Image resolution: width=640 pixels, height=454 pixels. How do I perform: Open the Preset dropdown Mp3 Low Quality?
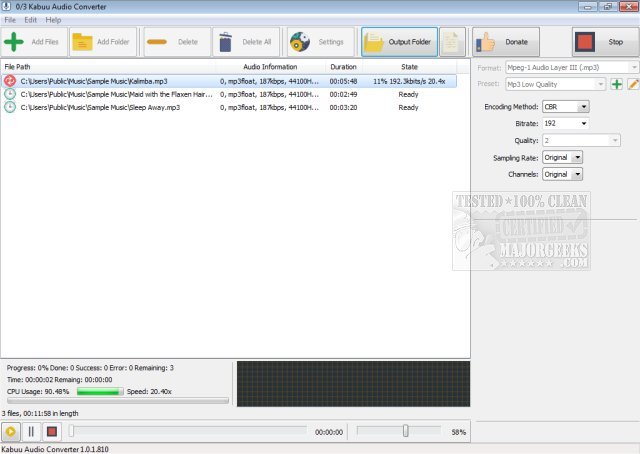pyautogui.click(x=555, y=85)
